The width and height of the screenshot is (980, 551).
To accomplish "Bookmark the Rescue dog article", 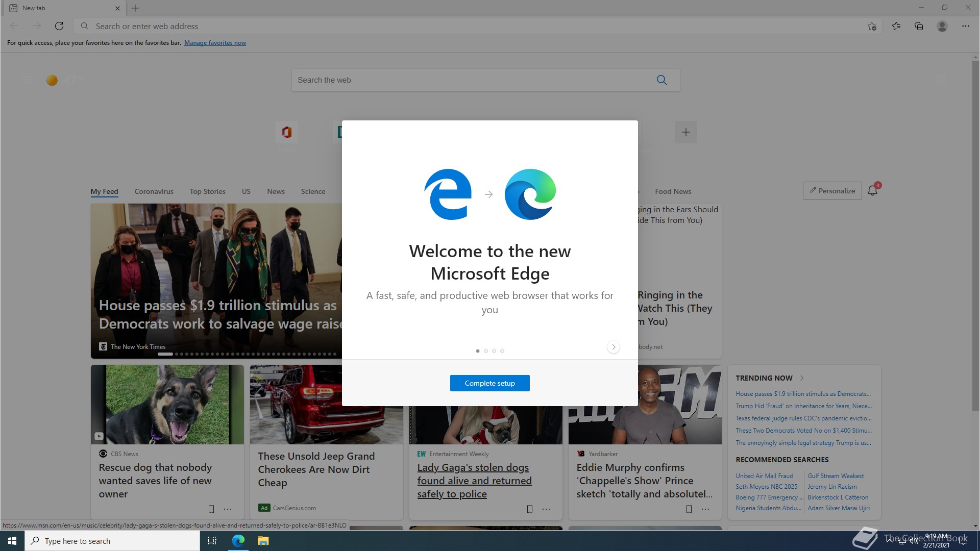I will tap(211, 509).
